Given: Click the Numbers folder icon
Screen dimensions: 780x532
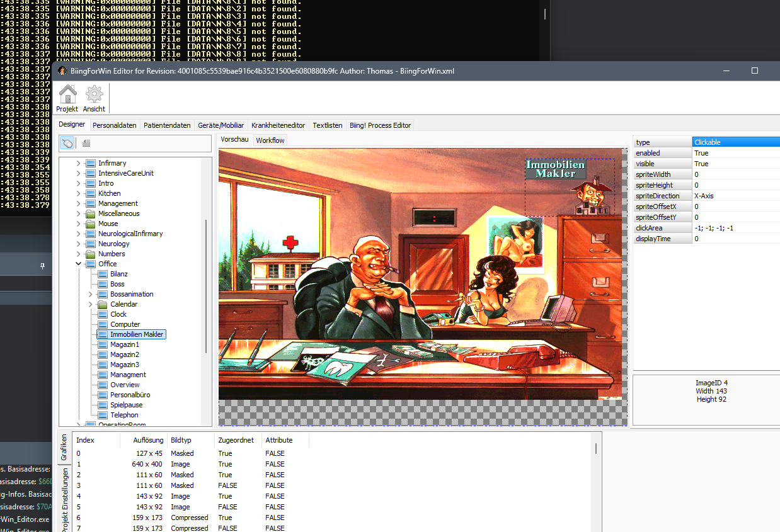Looking at the screenshot, I should click(91, 254).
